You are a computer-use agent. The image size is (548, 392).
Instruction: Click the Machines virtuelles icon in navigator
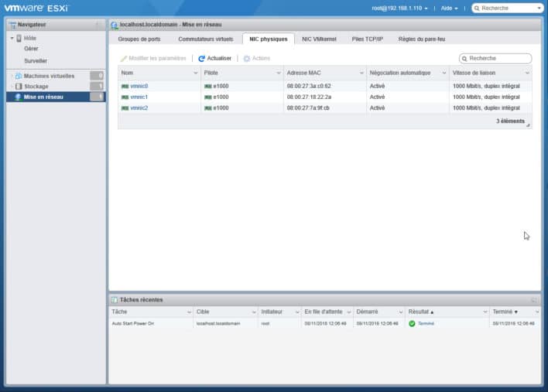click(x=18, y=76)
